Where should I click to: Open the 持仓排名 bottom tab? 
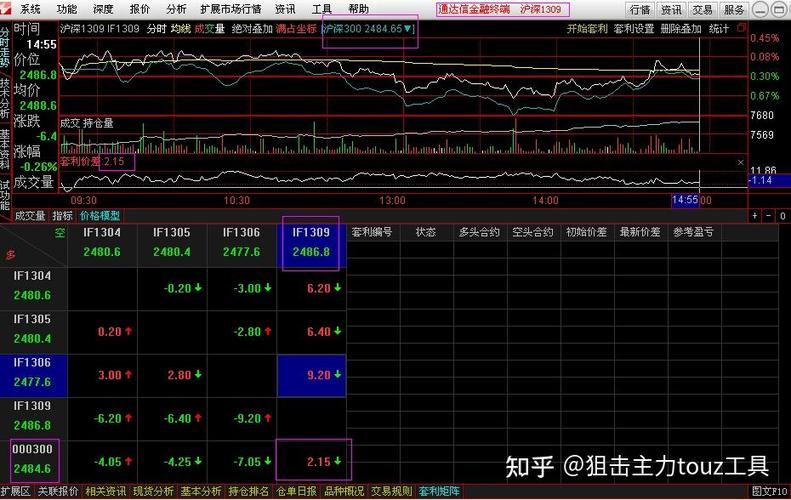pos(249,491)
